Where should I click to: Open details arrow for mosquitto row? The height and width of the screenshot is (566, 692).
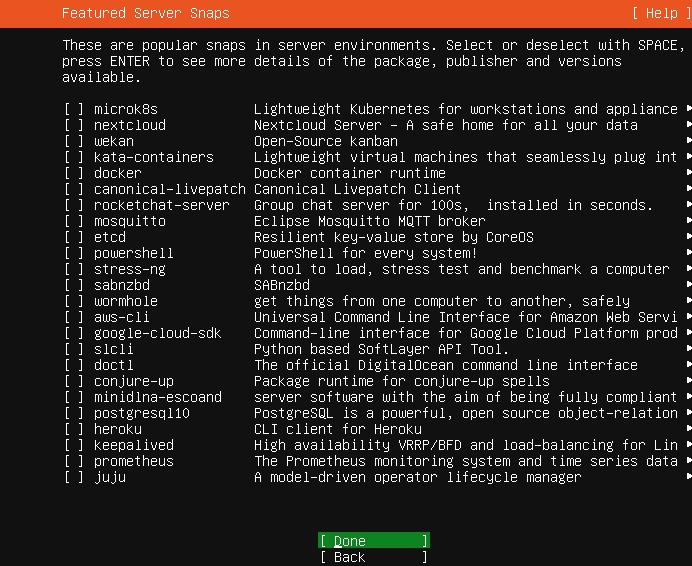click(689, 220)
